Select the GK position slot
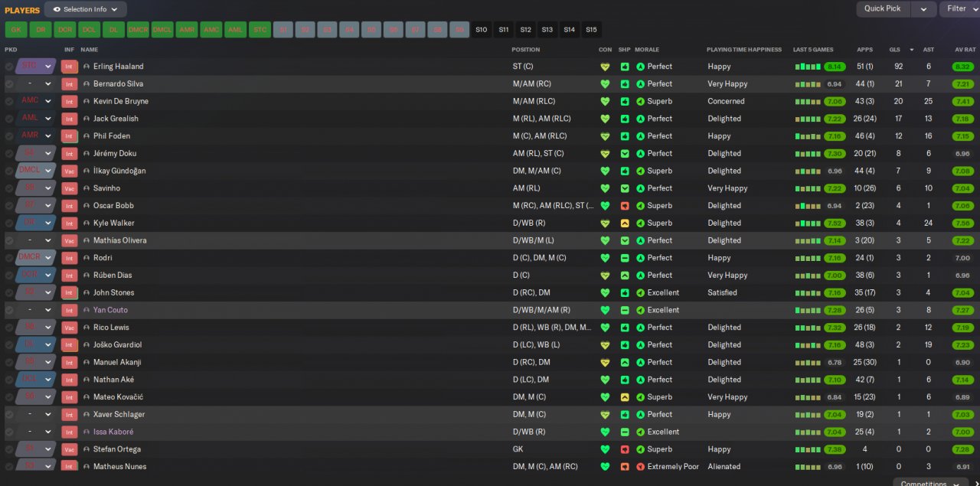Viewport: 980px width, 486px height. click(x=16, y=30)
